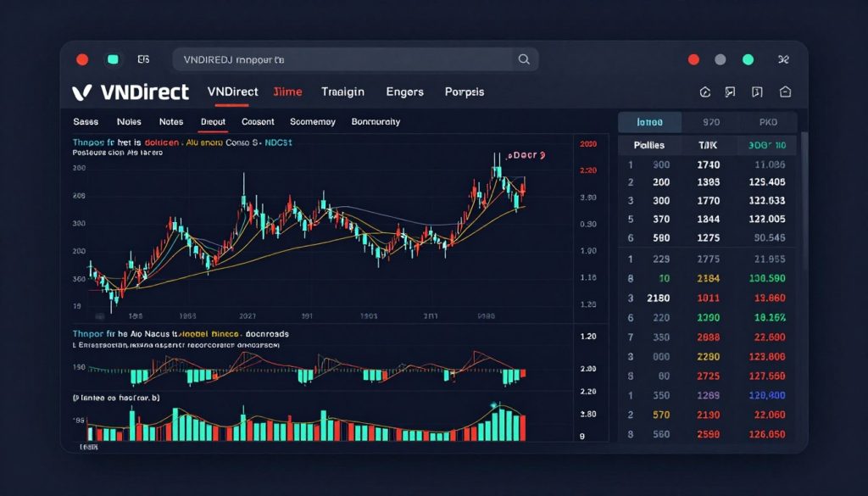Open the home icon at the far top-right
This screenshot has width=868, height=496.
[784, 91]
